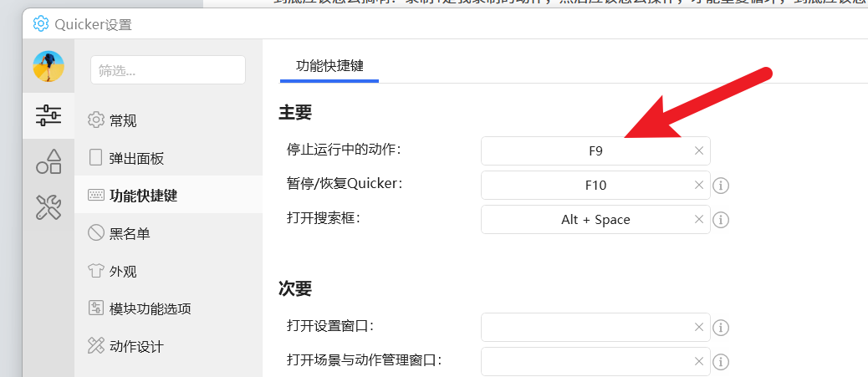The width and height of the screenshot is (868, 377).
Task: Switch to the 功能快捷键 tab
Action: 329,66
